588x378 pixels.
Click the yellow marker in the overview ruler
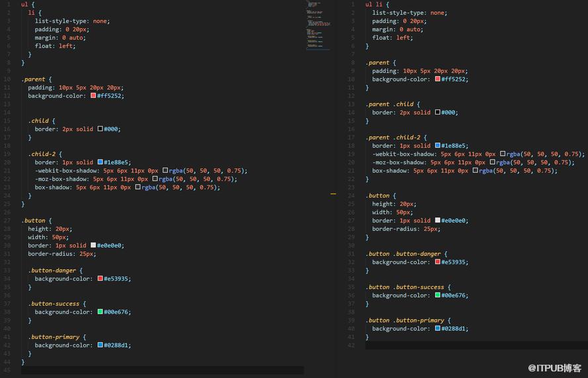click(x=333, y=194)
